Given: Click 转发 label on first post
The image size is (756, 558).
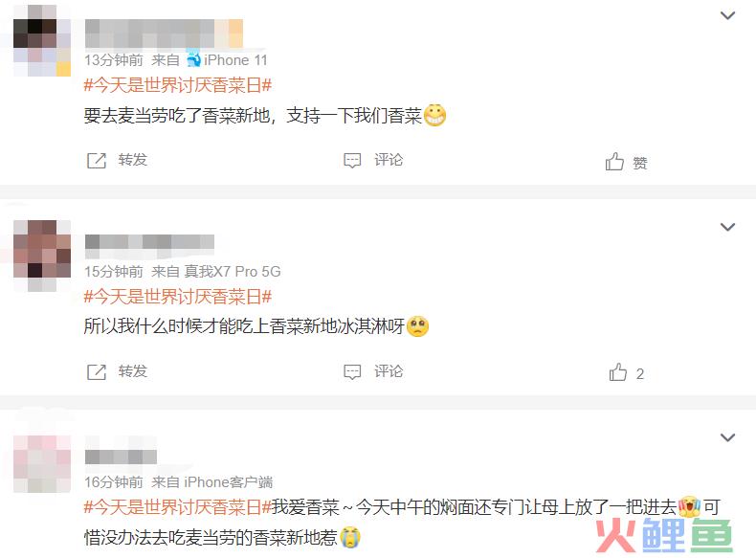Looking at the screenshot, I should coord(133,160).
